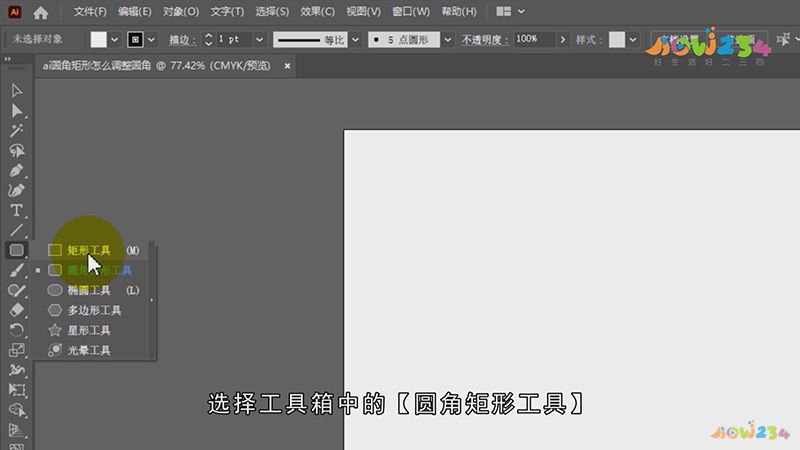The width and height of the screenshot is (800, 450).
Task: Select the Shaper tool
Action: pyautogui.click(x=16, y=290)
